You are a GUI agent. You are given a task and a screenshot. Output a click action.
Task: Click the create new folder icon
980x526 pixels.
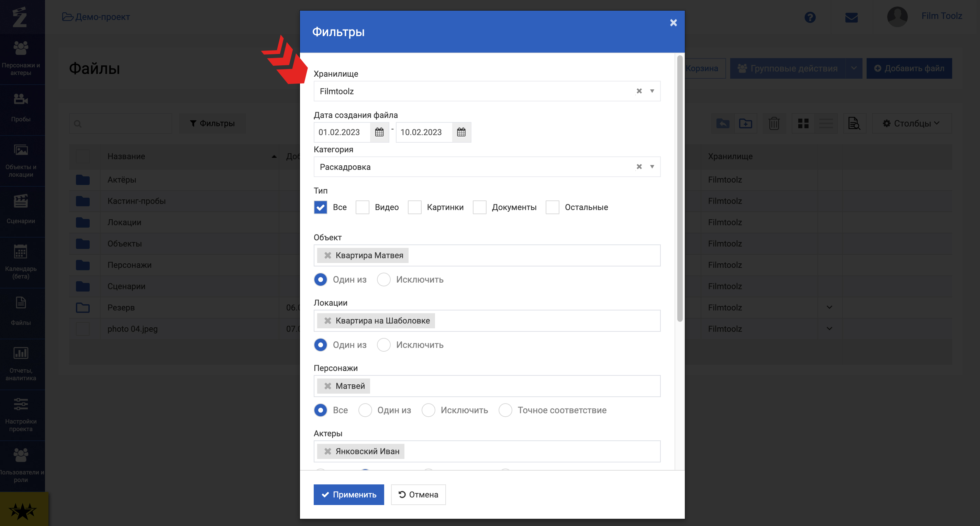[x=745, y=123]
